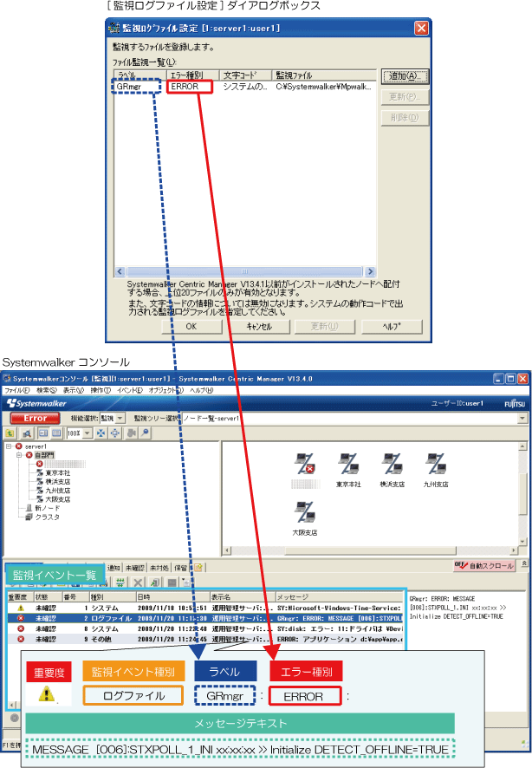Click the 削除(D) button in the dialog
This screenshot has height=768, width=532.
pos(405,118)
